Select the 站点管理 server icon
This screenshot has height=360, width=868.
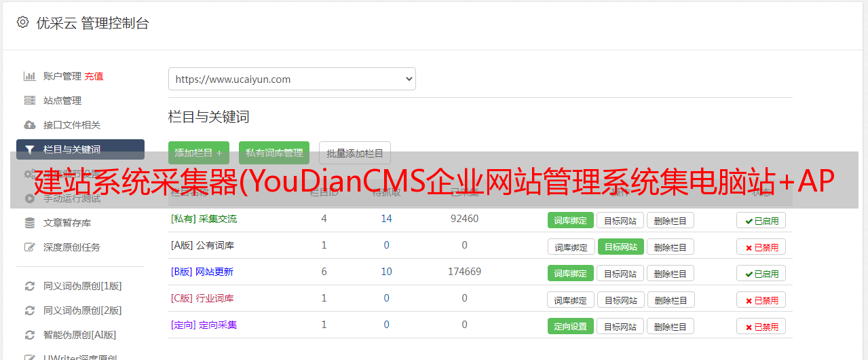pyautogui.click(x=30, y=101)
